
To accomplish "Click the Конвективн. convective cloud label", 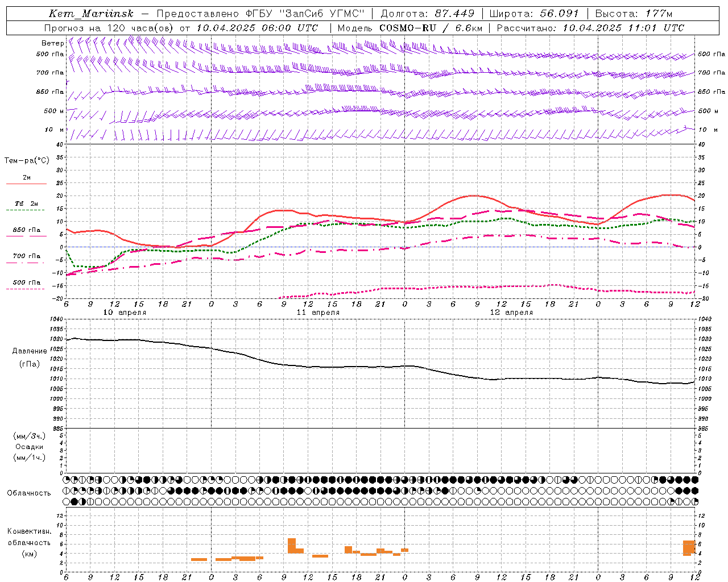I will click(29, 531).
